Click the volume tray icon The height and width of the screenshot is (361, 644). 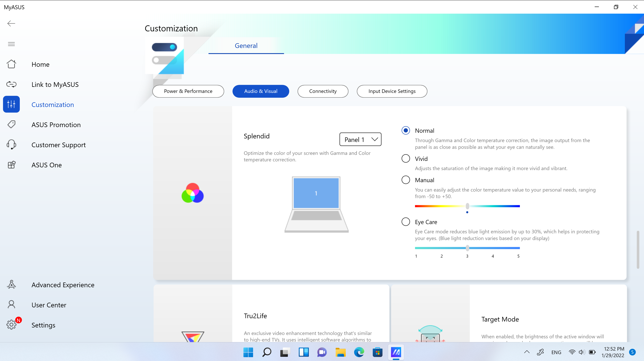[x=582, y=352]
